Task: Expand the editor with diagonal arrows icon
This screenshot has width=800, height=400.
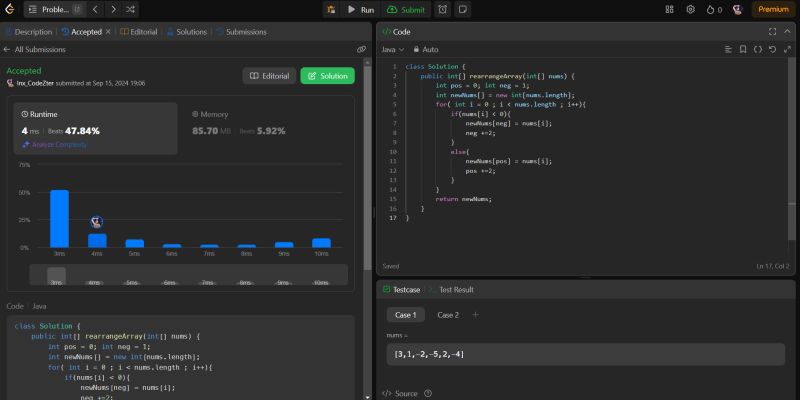Action: [x=787, y=49]
